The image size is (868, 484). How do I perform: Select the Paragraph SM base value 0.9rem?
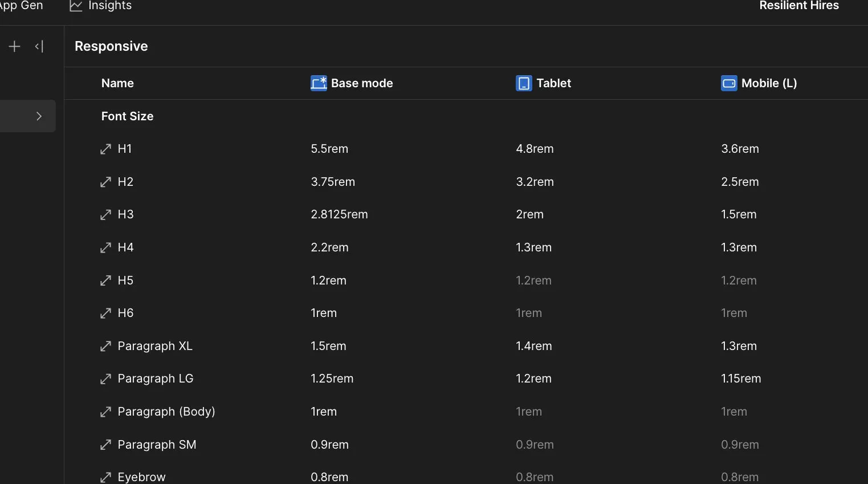329,445
